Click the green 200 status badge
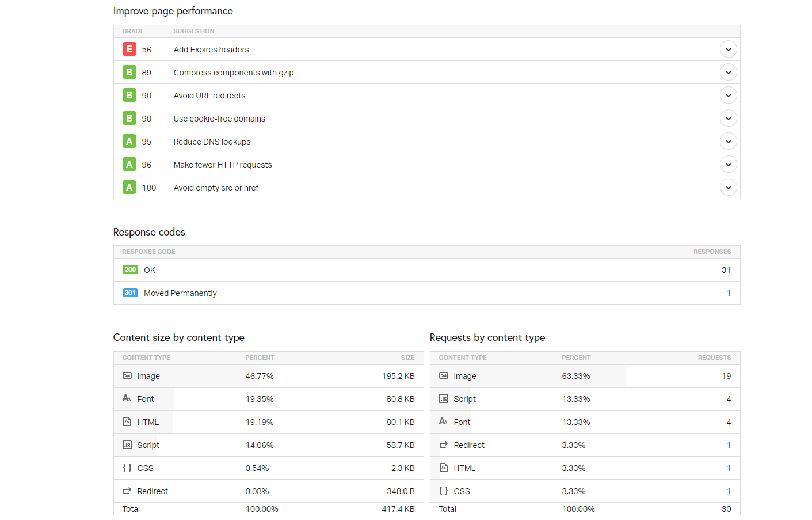The width and height of the screenshot is (812, 520). [x=130, y=270]
